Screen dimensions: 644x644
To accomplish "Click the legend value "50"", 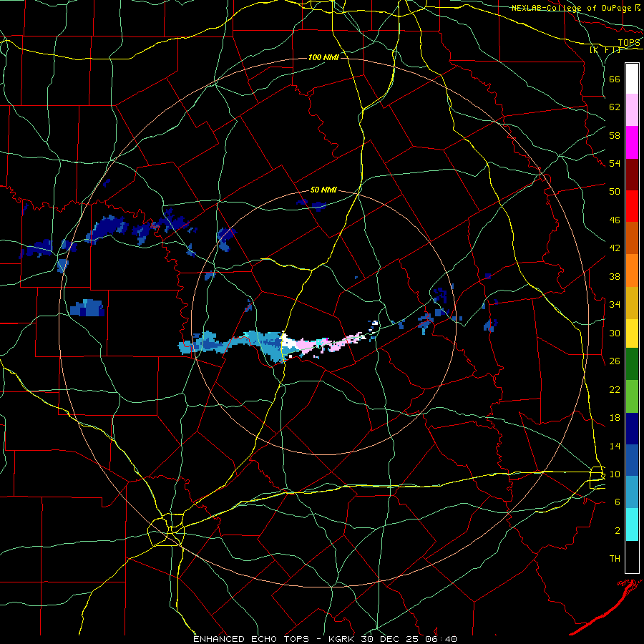I will 615,191.
